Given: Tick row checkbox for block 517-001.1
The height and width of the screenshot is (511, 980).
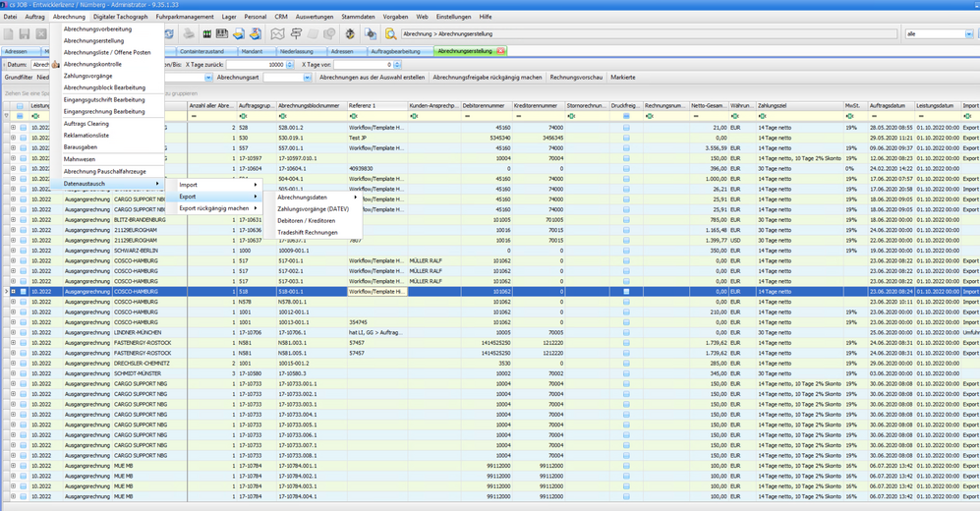Looking at the screenshot, I should (24, 260).
